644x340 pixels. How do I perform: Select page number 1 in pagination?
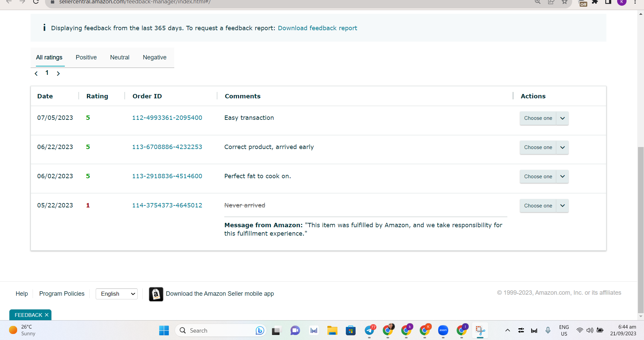47,73
